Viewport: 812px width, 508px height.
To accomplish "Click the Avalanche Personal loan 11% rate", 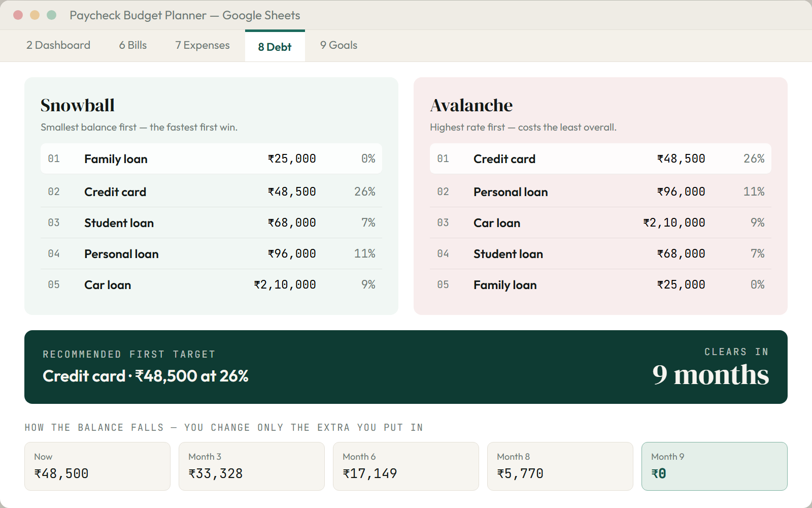I will coord(754,192).
